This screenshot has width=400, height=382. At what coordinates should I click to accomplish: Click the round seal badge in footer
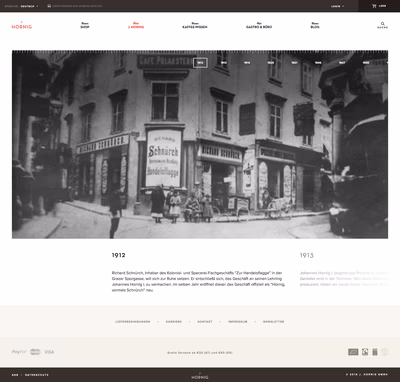pos(384,352)
